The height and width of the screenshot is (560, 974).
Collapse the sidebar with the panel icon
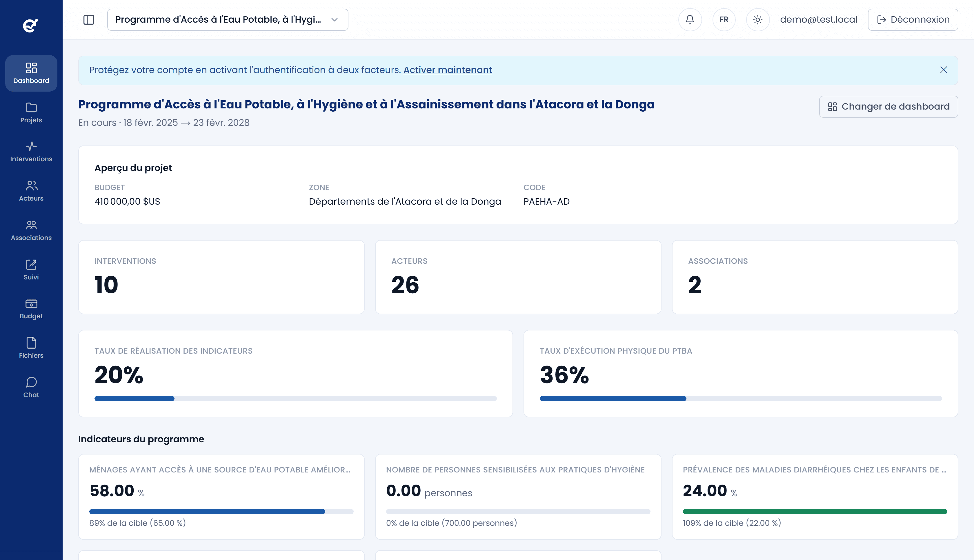click(89, 20)
